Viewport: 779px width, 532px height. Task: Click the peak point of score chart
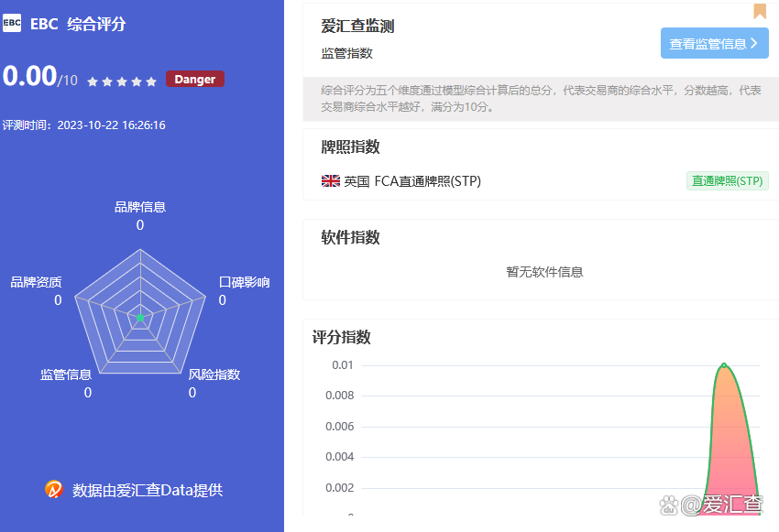tap(724, 364)
